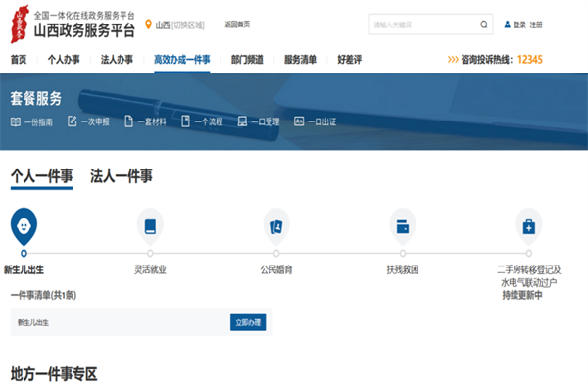
Task: Click the 立即办理 button
Action: pyautogui.click(x=248, y=322)
